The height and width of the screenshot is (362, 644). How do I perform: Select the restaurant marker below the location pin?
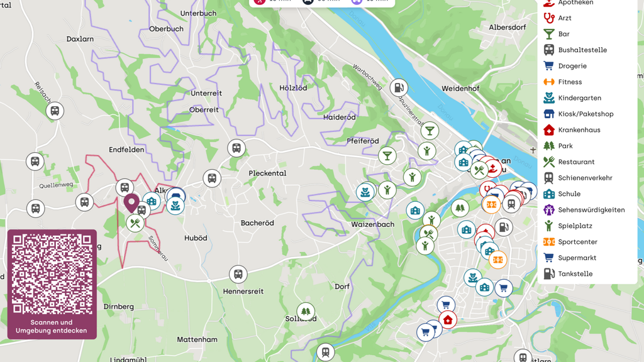135,223
